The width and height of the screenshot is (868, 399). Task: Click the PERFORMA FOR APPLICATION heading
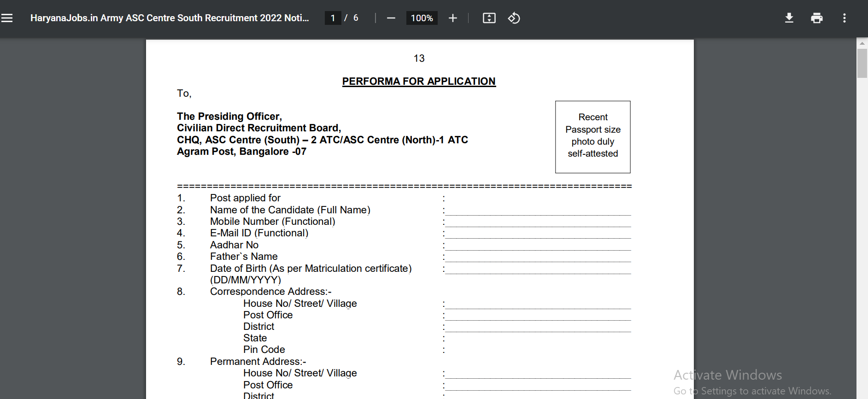[x=419, y=81]
